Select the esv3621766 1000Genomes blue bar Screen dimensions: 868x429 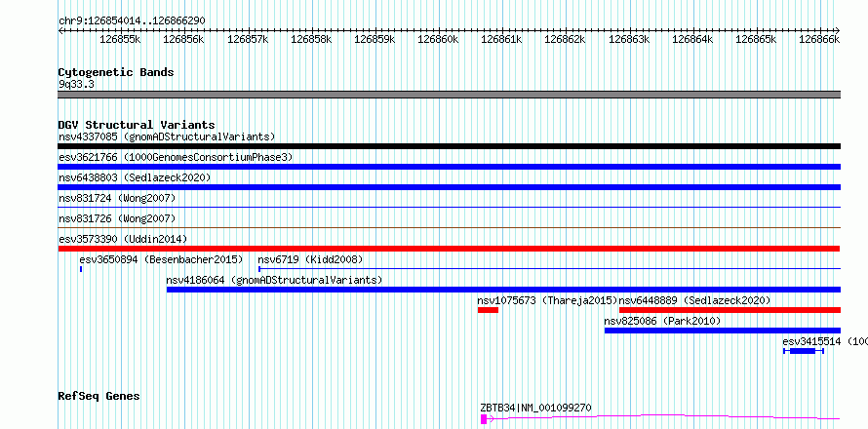coord(449,167)
